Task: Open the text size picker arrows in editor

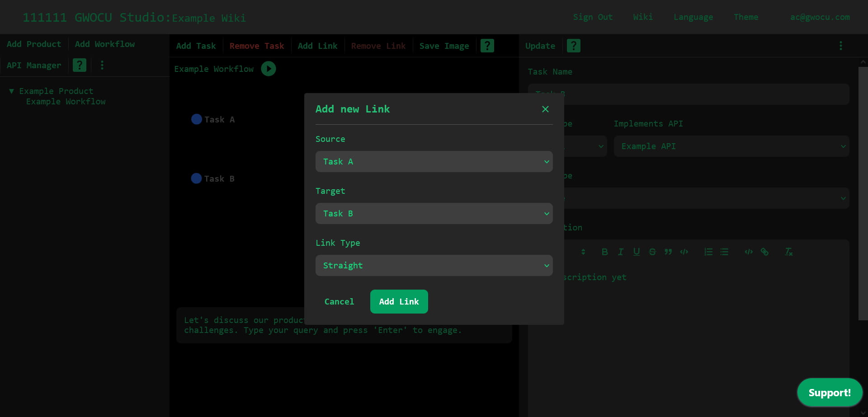Action: tap(583, 252)
